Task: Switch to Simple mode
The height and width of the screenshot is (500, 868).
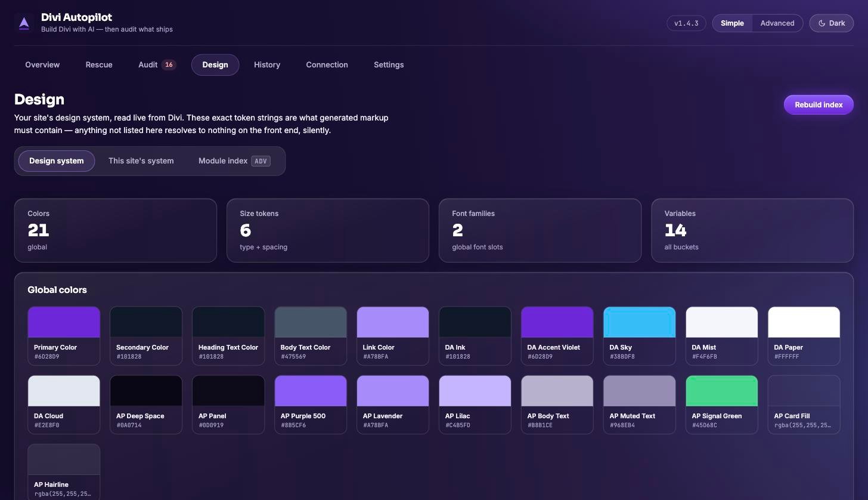Action: [732, 23]
